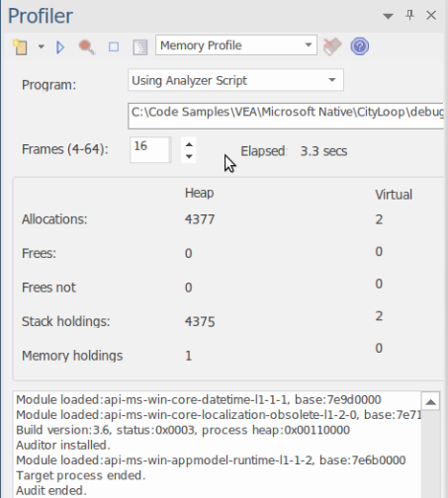Viewport: 448px width, 498px height.
Task: Click the Frees not label
Action: (x=48, y=288)
